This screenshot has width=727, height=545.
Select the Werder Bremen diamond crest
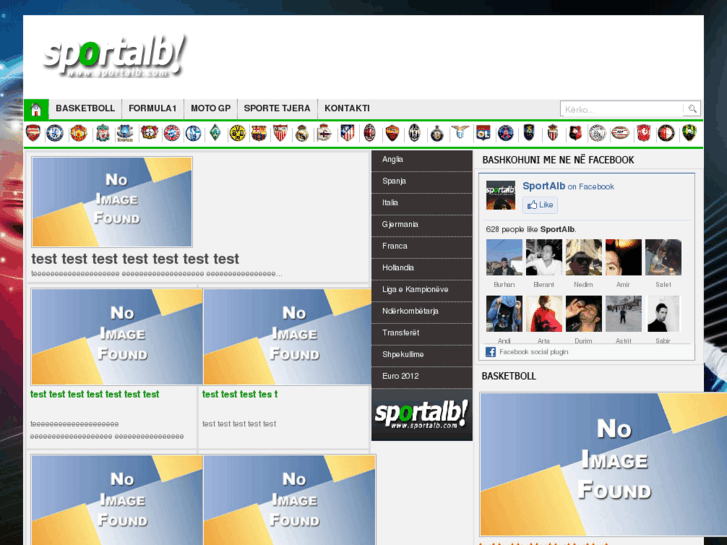pos(215,133)
